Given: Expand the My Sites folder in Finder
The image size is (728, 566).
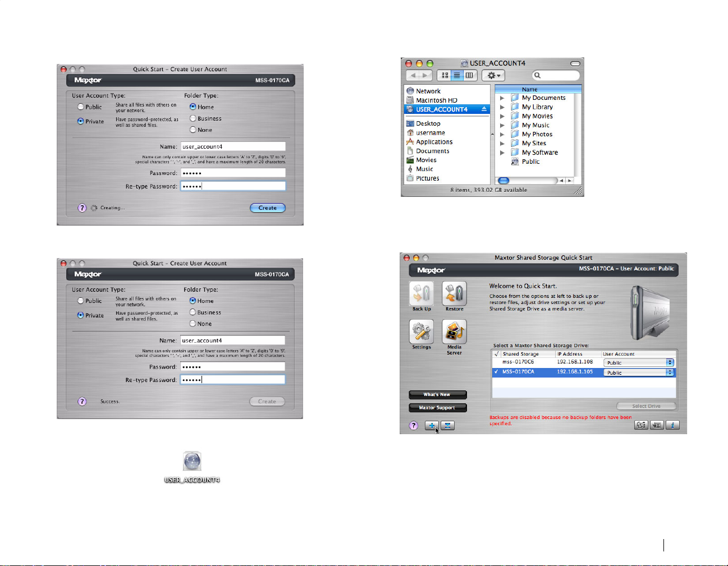Looking at the screenshot, I should click(x=502, y=143).
